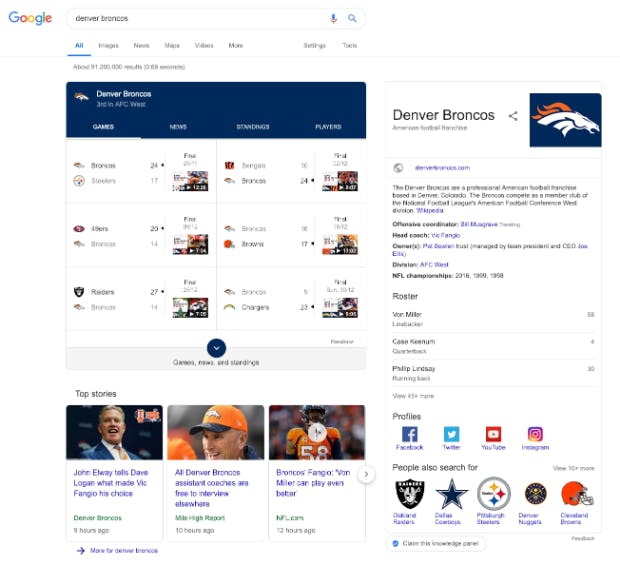Select the Dallas Cowboys star logo

pyautogui.click(x=452, y=493)
